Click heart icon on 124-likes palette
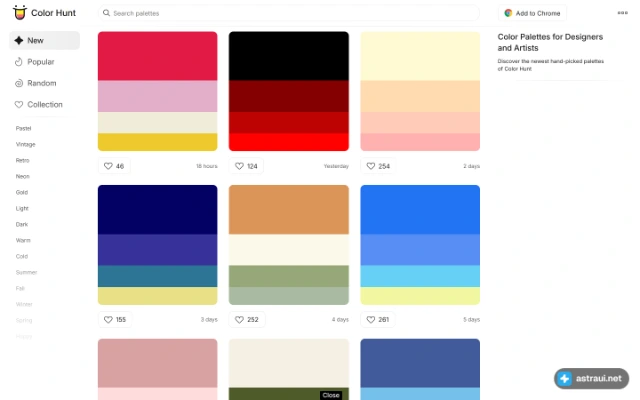The width and height of the screenshot is (640, 400). coord(240,166)
